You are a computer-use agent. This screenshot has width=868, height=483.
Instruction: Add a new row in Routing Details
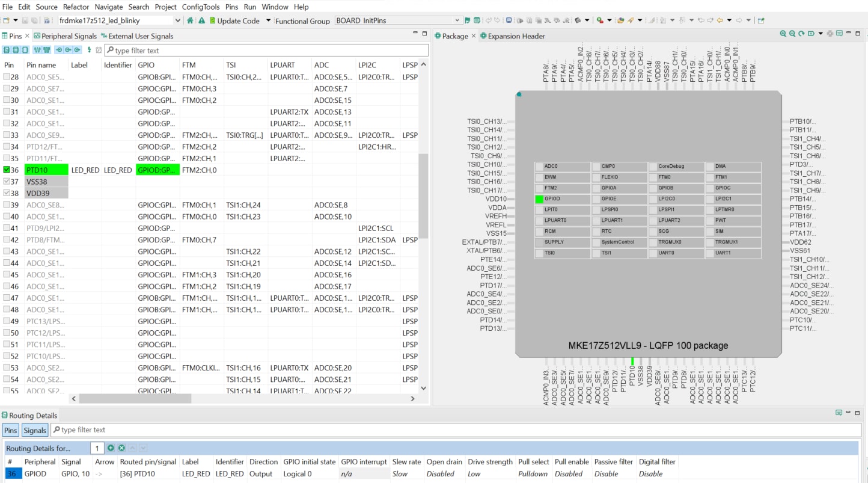[111, 448]
